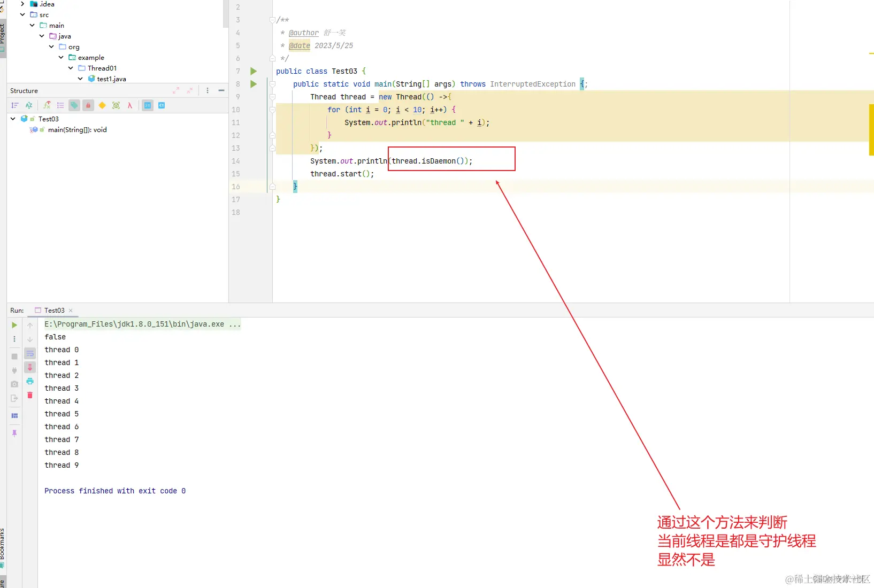Toggle Show non-public lock icon in Structure

(88, 105)
